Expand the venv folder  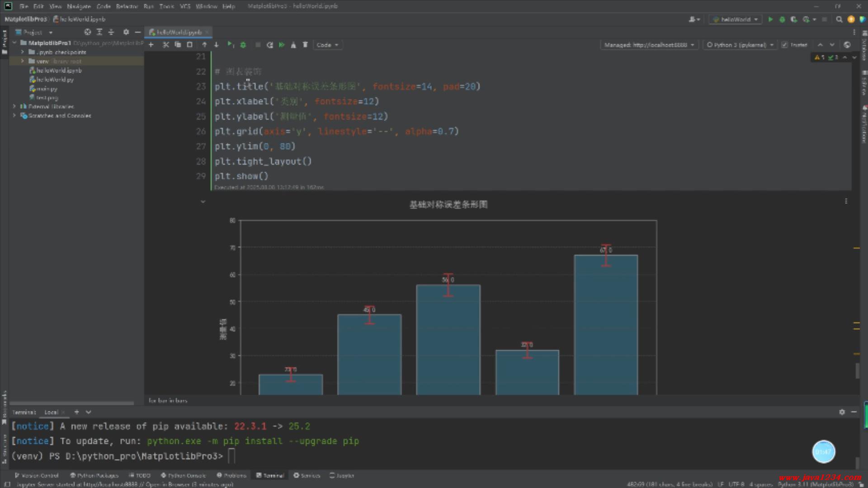click(23, 61)
